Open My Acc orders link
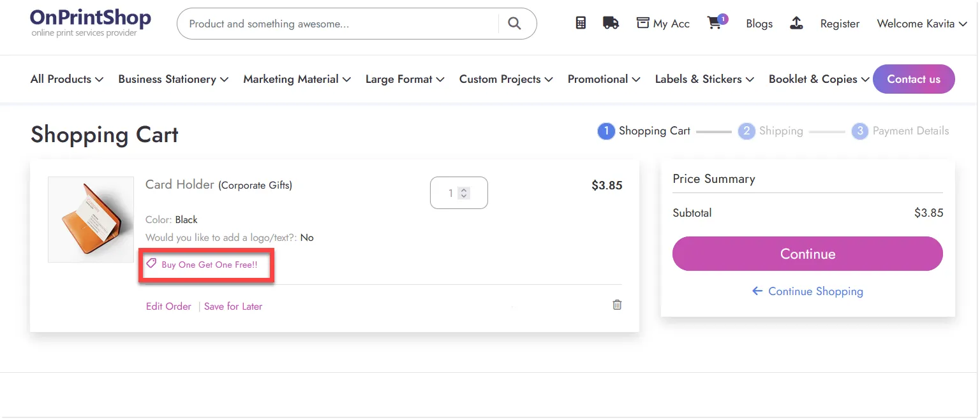Viewport: 980px width, 420px height. coord(663,24)
